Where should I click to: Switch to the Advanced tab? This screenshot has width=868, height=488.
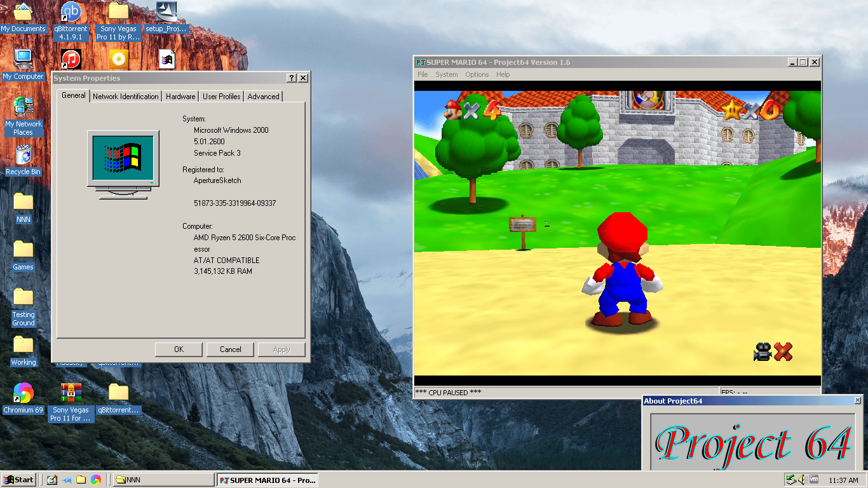pos(263,97)
